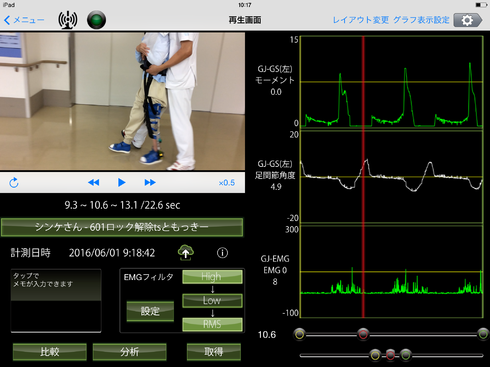Change the ×0.5 playback speed
Screen dimensions: 490x367
[227, 183]
